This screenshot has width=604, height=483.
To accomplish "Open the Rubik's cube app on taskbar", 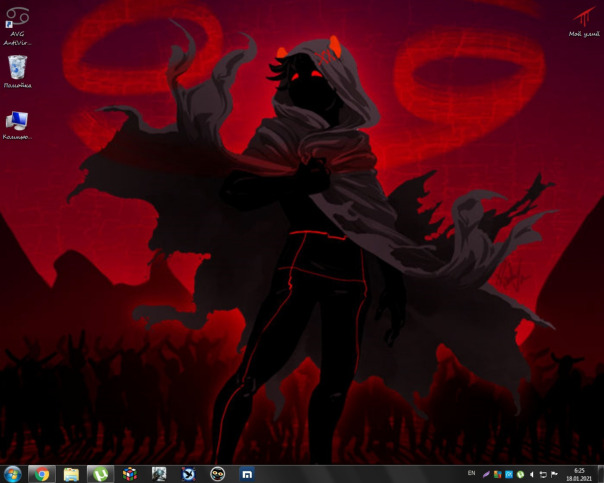I will tap(130, 474).
